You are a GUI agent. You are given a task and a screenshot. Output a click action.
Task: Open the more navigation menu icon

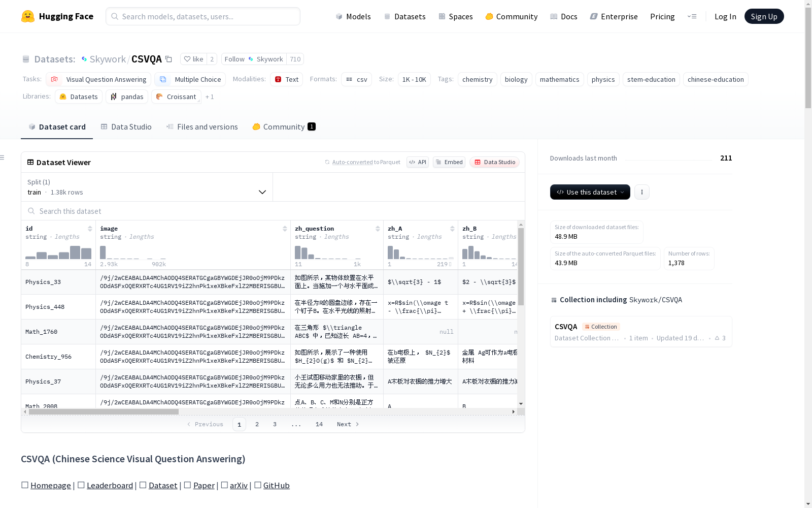[692, 16]
